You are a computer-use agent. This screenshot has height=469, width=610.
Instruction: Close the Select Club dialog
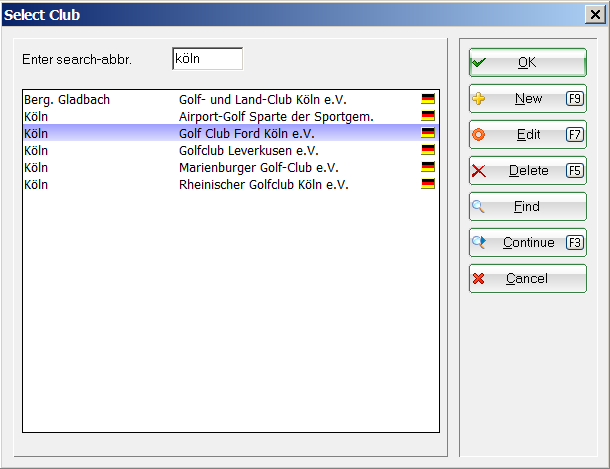(x=595, y=15)
